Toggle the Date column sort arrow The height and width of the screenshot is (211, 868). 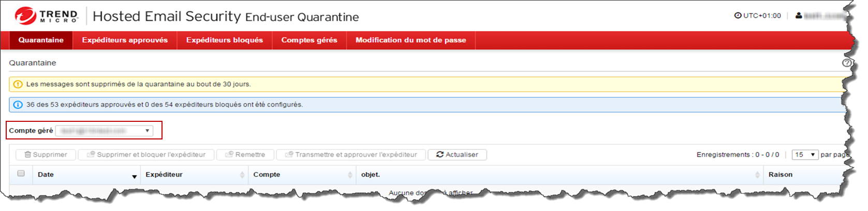point(134,177)
